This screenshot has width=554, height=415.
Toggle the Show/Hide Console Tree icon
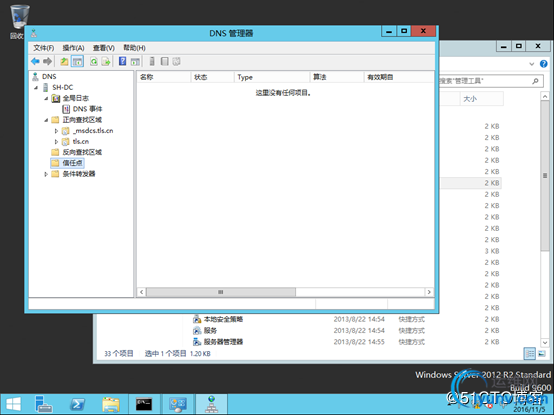77,61
